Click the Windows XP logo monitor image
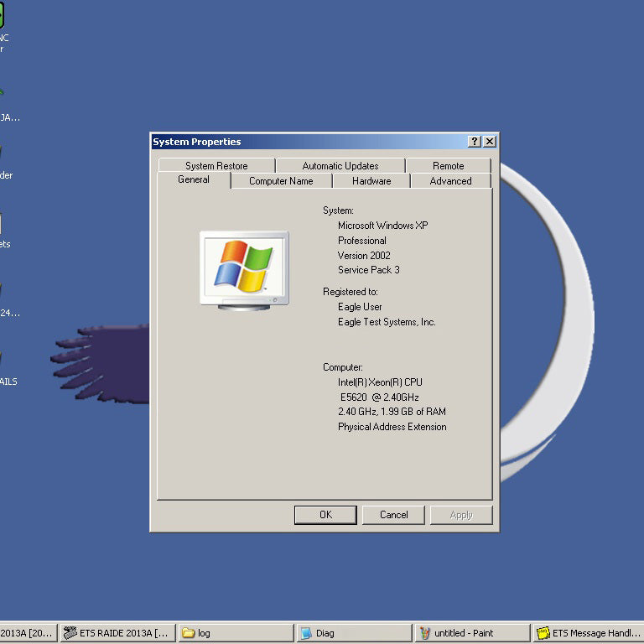 coord(244,271)
